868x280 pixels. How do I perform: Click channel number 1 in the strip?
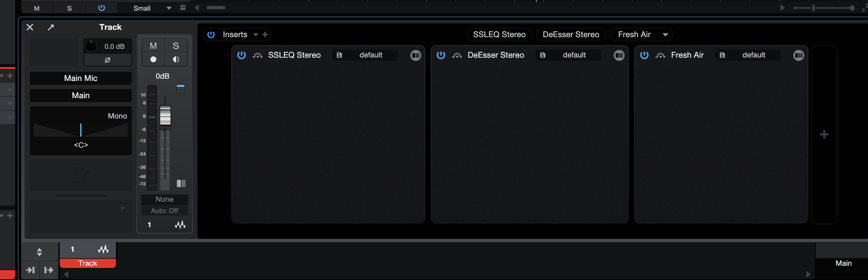coord(149,225)
